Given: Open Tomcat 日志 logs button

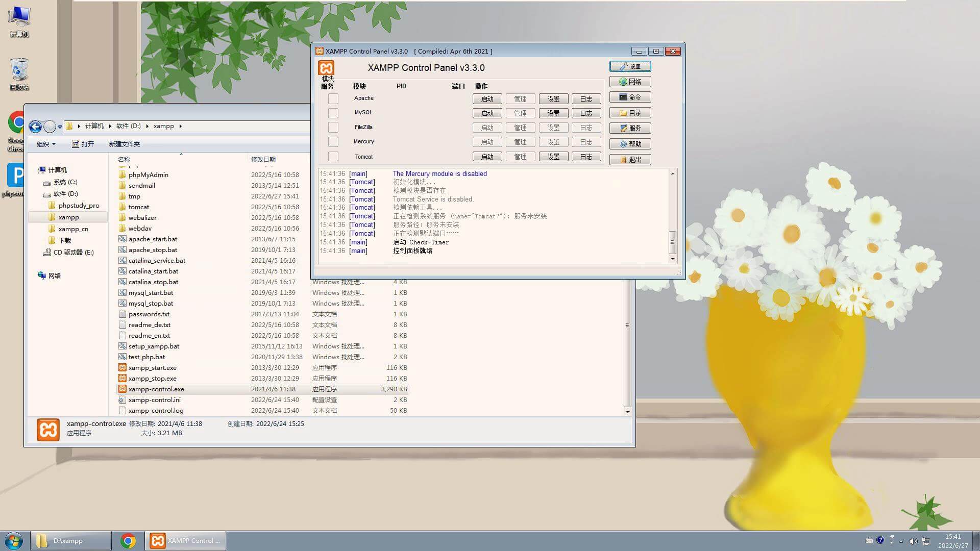Looking at the screenshot, I should pos(586,157).
